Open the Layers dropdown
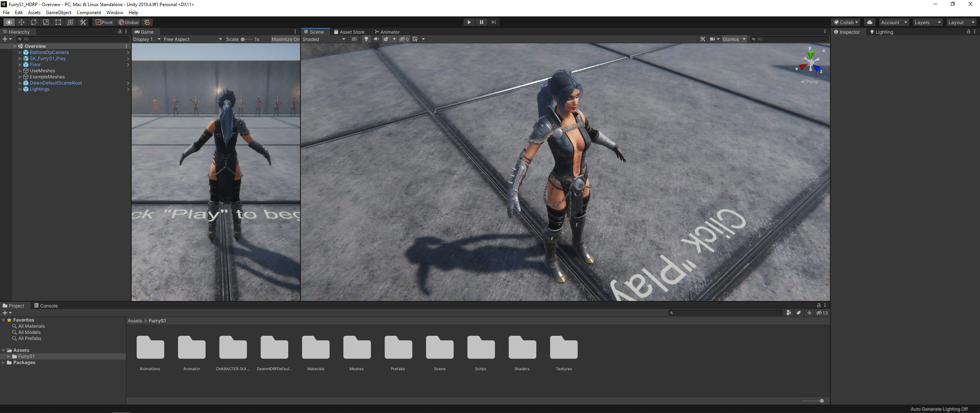 point(928,22)
